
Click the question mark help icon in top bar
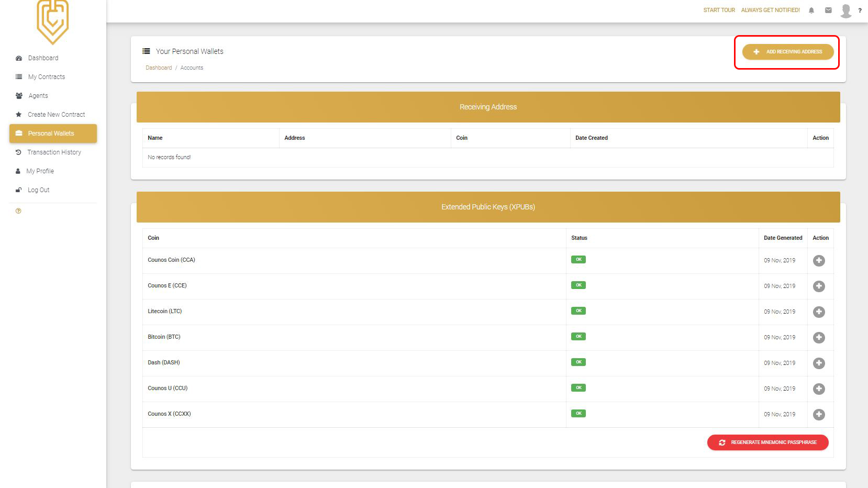point(860,10)
